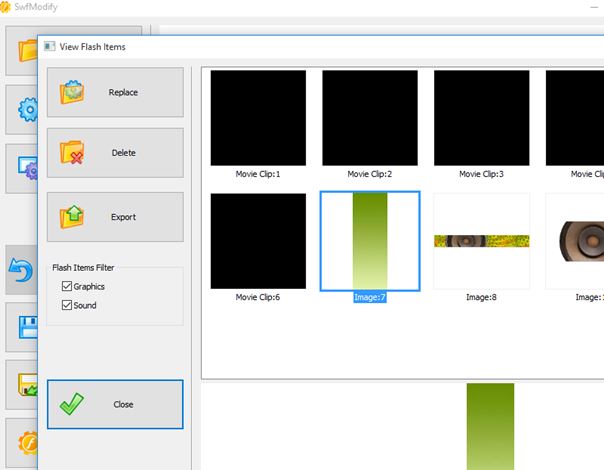Click the Movie Clip:2 label
Viewport: 604px width, 470px height.
pyautogui.click(x=370, y=174)
